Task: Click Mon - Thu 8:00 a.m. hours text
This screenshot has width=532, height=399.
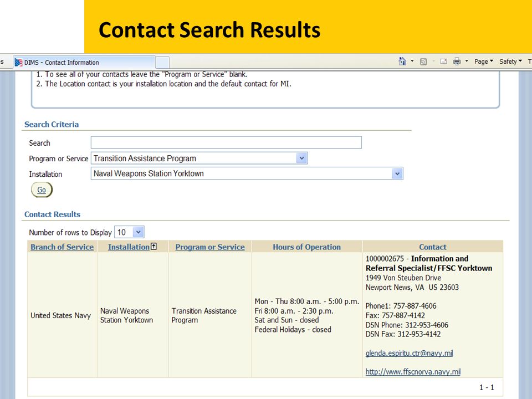Action: pyautogui.click(x=306, y=301)
